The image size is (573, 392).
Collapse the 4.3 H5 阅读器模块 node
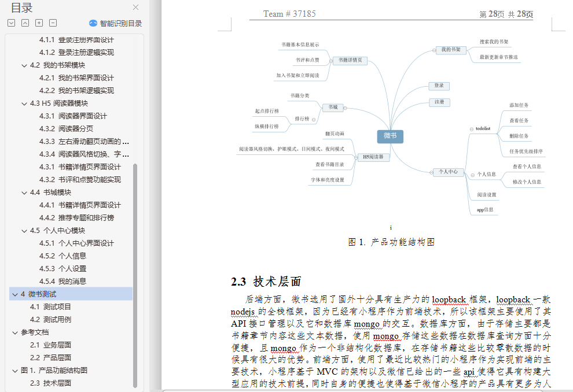click(x=24, y=103)
